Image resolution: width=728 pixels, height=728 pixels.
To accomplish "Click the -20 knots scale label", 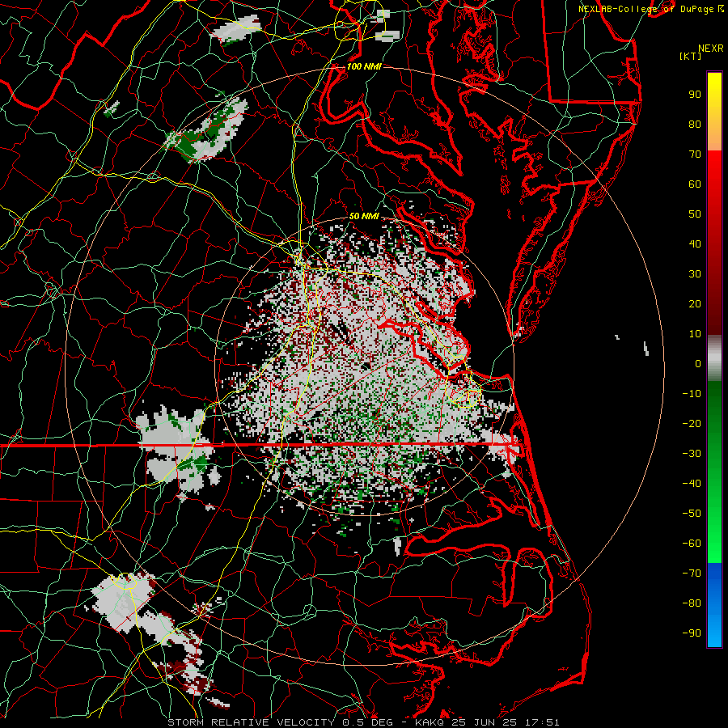I will tap(692, 423).
